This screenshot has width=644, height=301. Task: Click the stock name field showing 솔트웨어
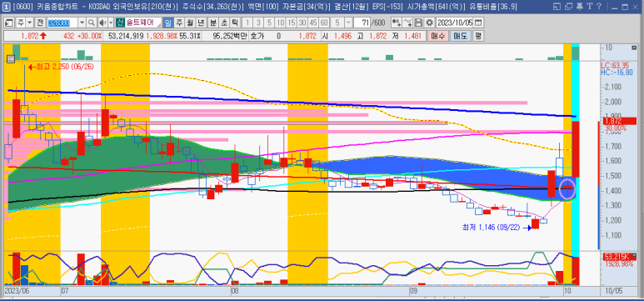[143, 23]
